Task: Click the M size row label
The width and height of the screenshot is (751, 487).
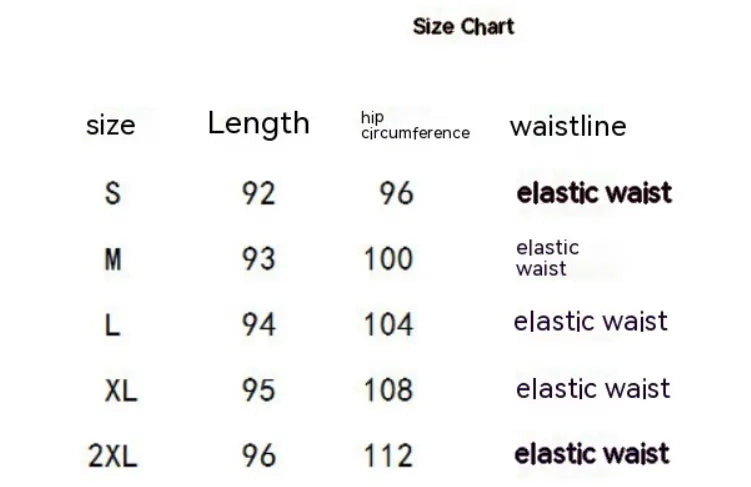Action: click(x=112, y=259)
